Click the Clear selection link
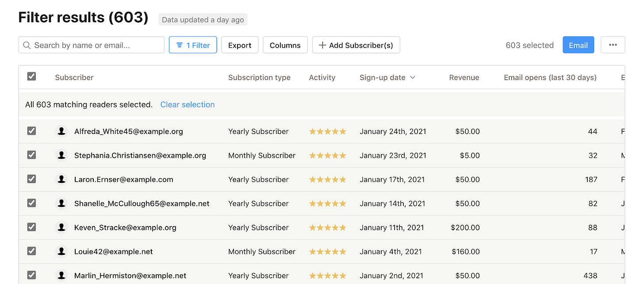Image resolution: width=644 pixels, height=284 pixels. point(187,104)
